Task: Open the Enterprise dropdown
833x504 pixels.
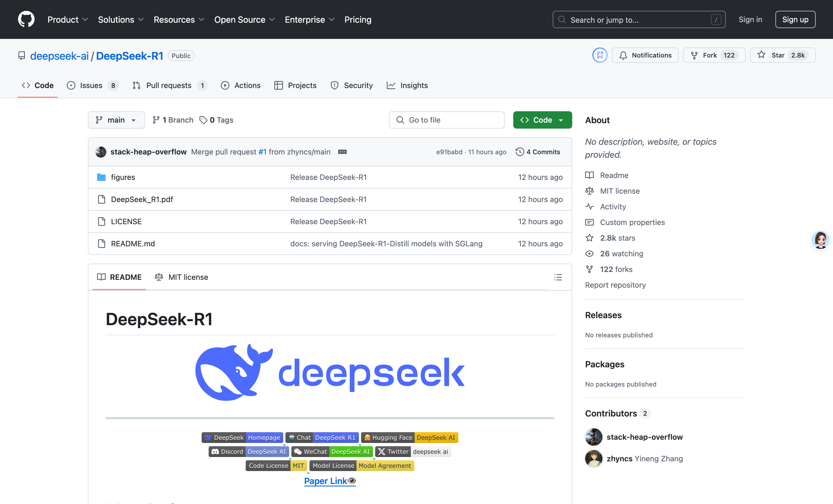Action: pos(310,20)
